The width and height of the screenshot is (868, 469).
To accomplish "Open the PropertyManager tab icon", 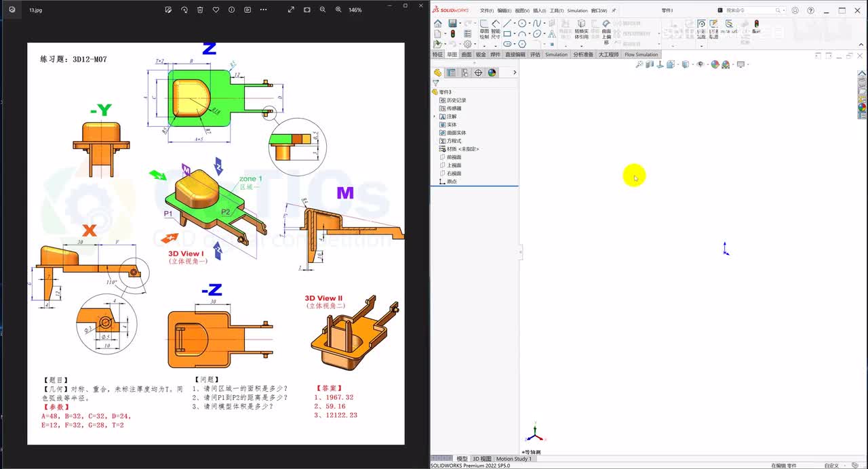I will [451, 73].
